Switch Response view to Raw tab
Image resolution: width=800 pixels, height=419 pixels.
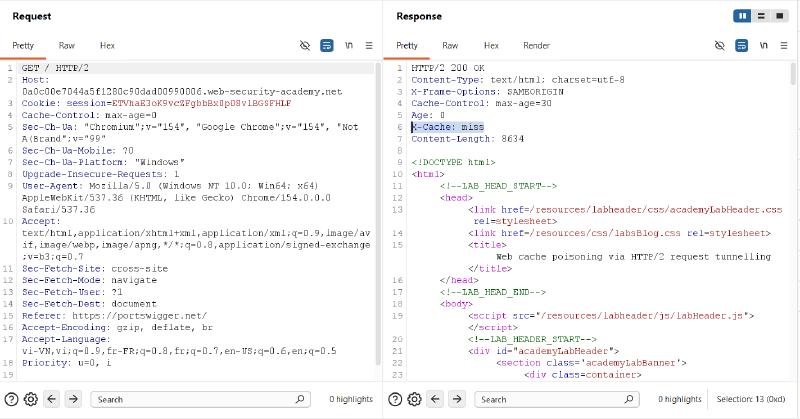[450, 45]
